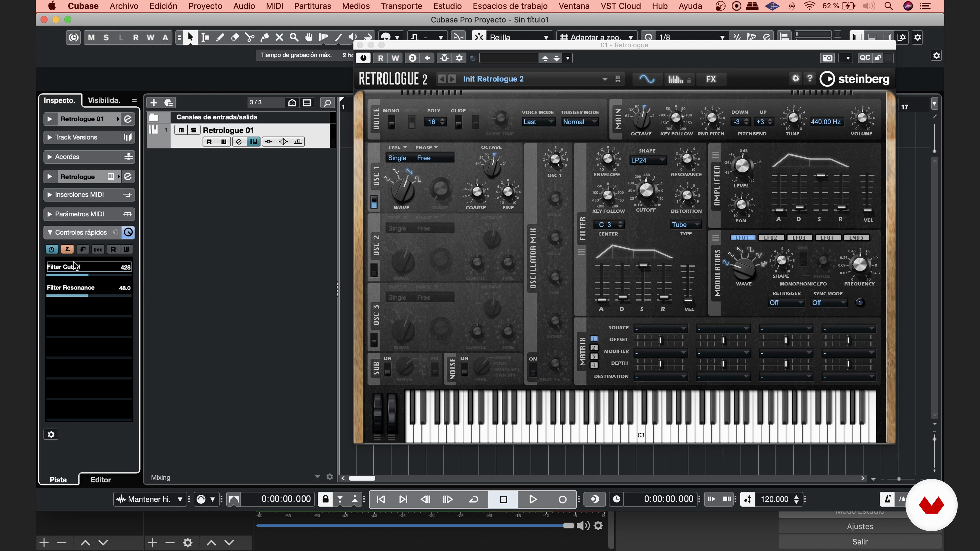Image resolution: width=980 pixels, height=551 pixels.
Task: Select the Erase tool
Action: click(235, 37)
